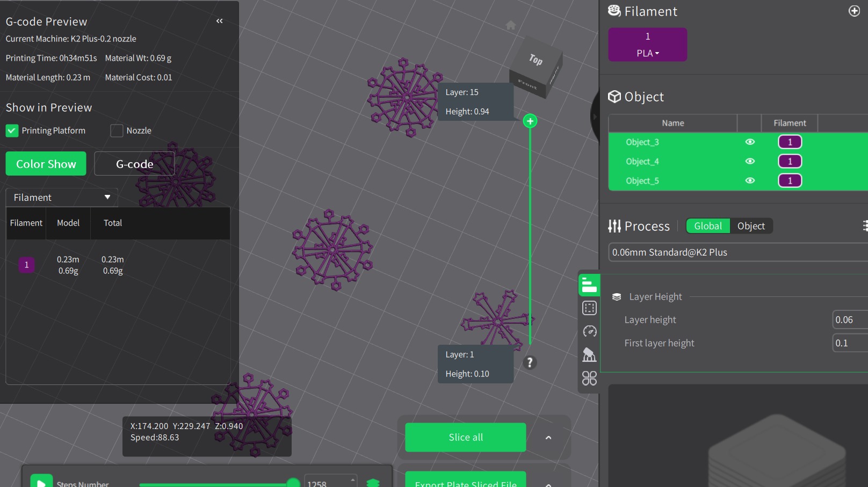This screenshot has height=487, width=868.
Task: Click the Object cube icon header
Action: (x=614, y=97)
